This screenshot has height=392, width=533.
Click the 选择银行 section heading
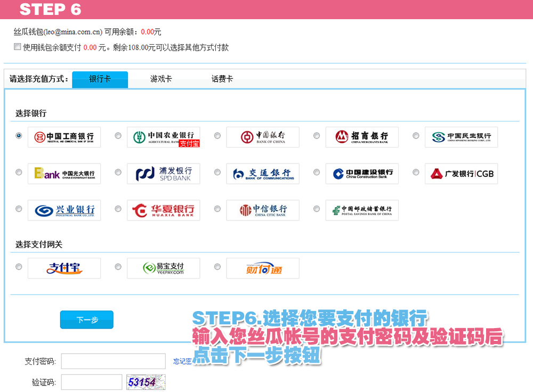pyautogui.click(x=31, y=113)
